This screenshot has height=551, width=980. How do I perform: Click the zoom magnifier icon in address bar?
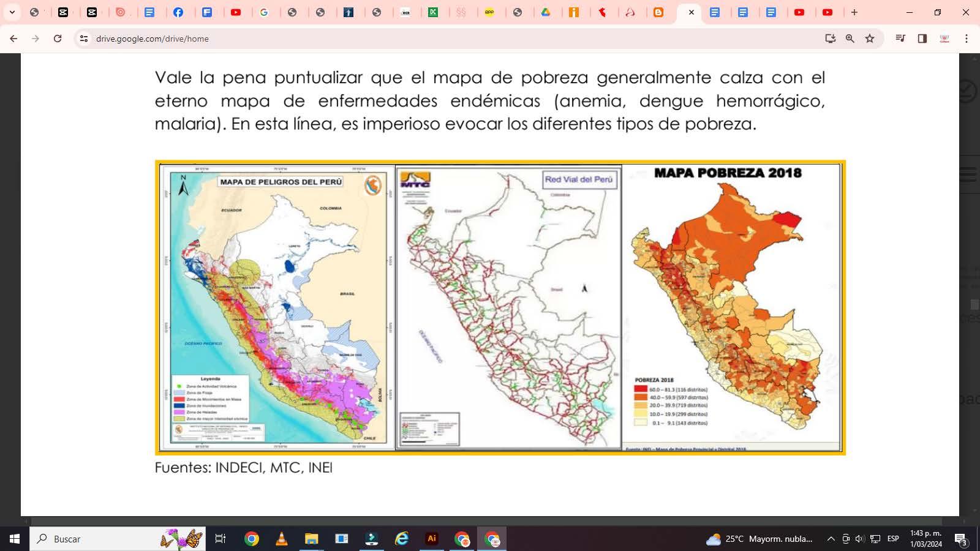(x=850, y=39)
